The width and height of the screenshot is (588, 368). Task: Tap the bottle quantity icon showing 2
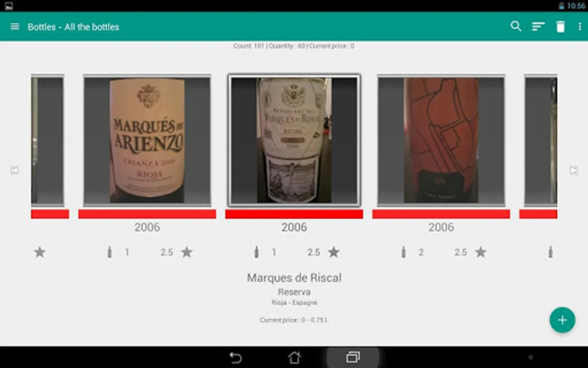pyautogui.click(x=403, y=252)
